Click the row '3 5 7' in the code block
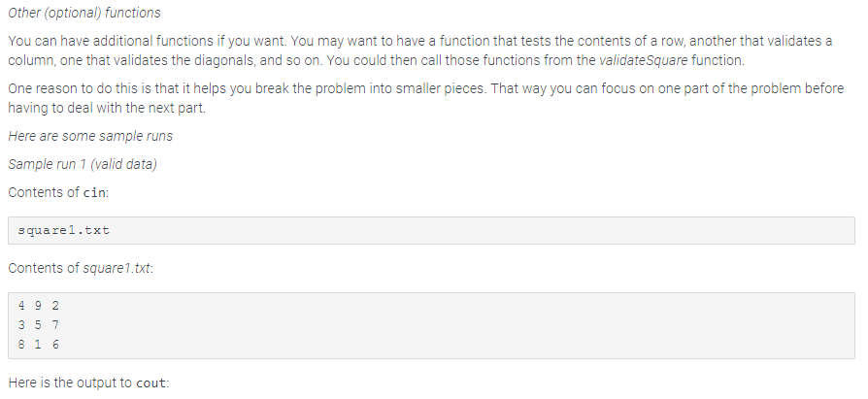 [39, 325]
